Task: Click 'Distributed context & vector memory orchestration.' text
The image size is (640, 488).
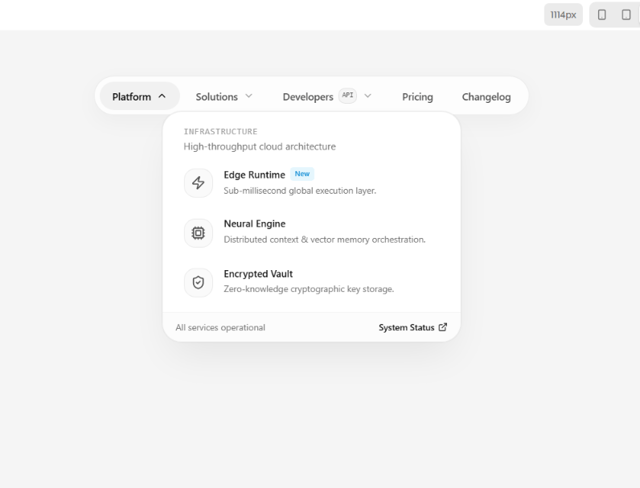Action: (324, 240)
